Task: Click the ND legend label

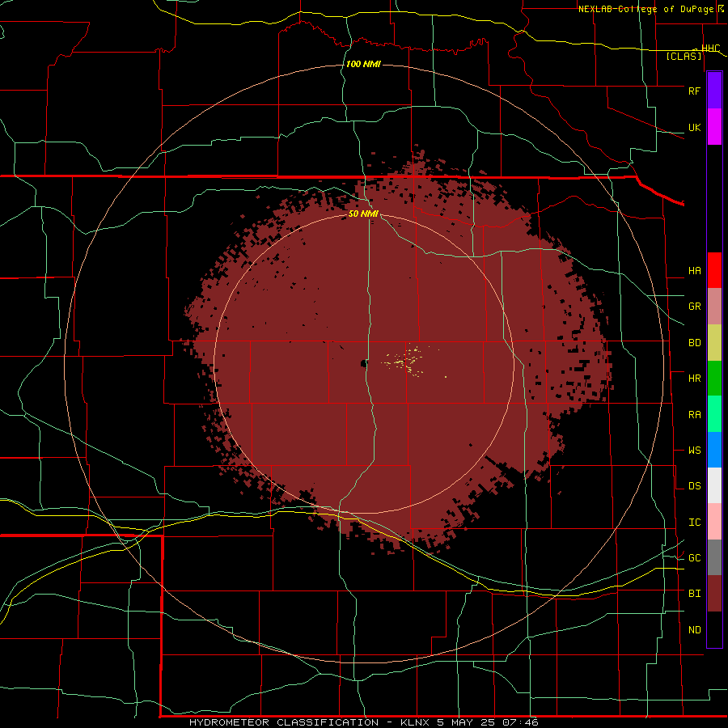Action: 694,630
